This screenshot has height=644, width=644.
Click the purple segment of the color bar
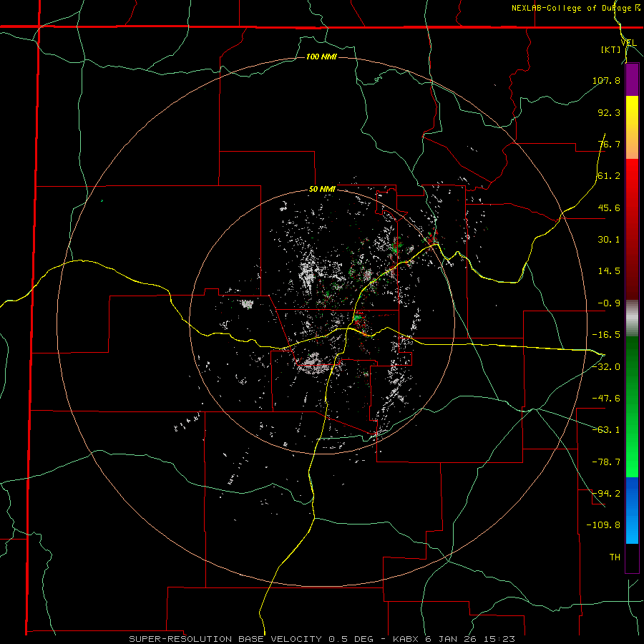tap(632, 79)
